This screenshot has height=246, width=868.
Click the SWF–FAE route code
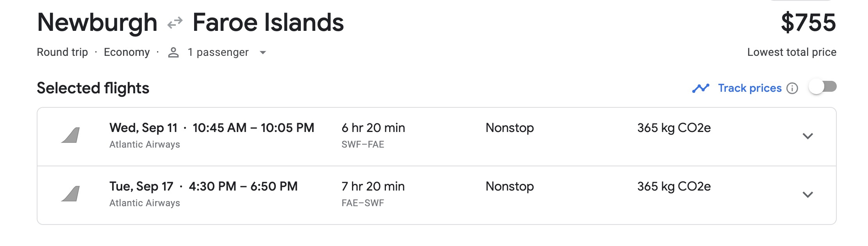coord(363,144)
